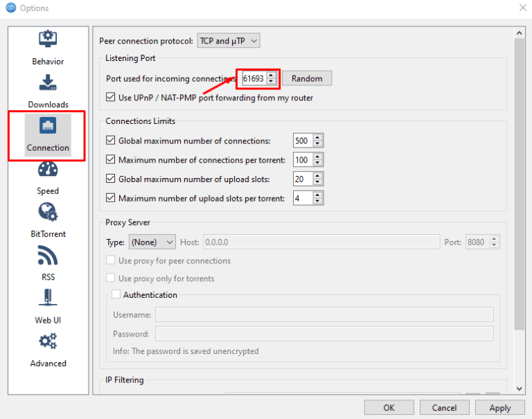532x419 pixels.
Task: Decrease global maximum connections value
Action: pyautogui.click(x=317, y=143)
